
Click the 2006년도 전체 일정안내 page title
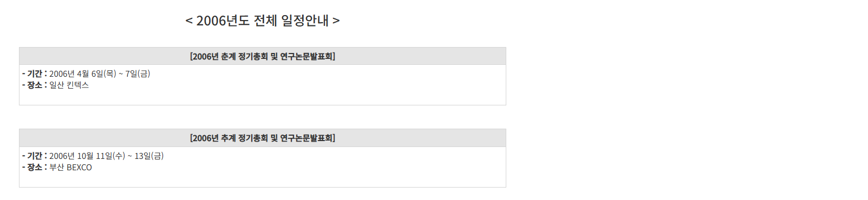(x=263, y=21)
